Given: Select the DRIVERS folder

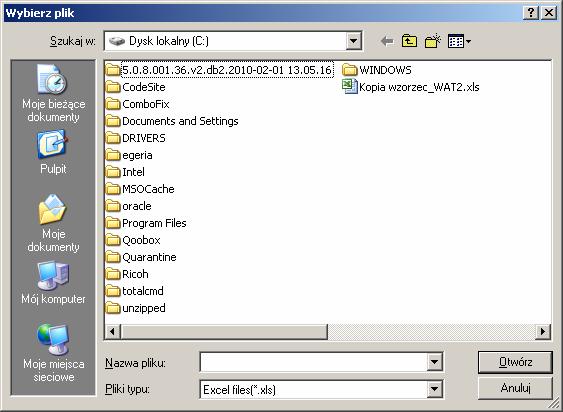Looking at the screenshot, I should (136, 138).
